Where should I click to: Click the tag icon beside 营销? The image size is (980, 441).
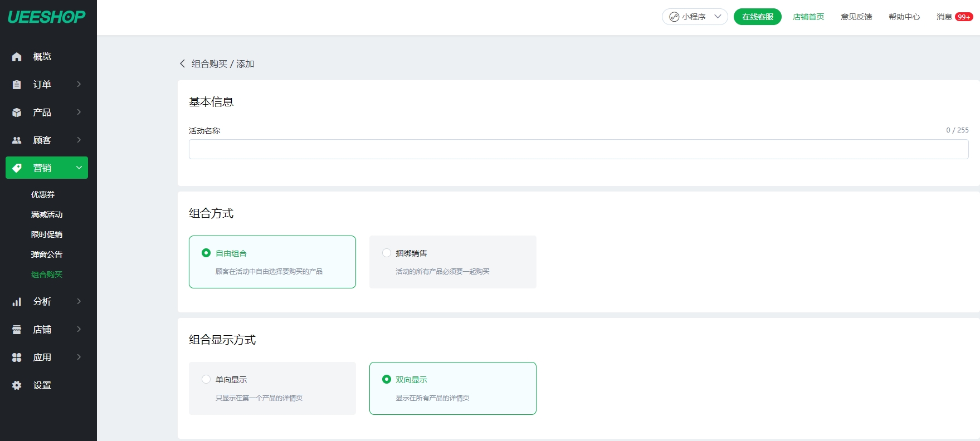(17, 168)
